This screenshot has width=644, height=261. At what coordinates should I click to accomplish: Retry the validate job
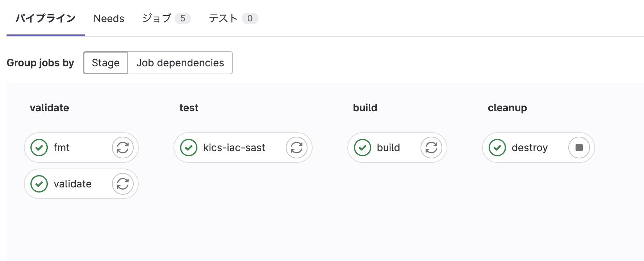[123, 184]
